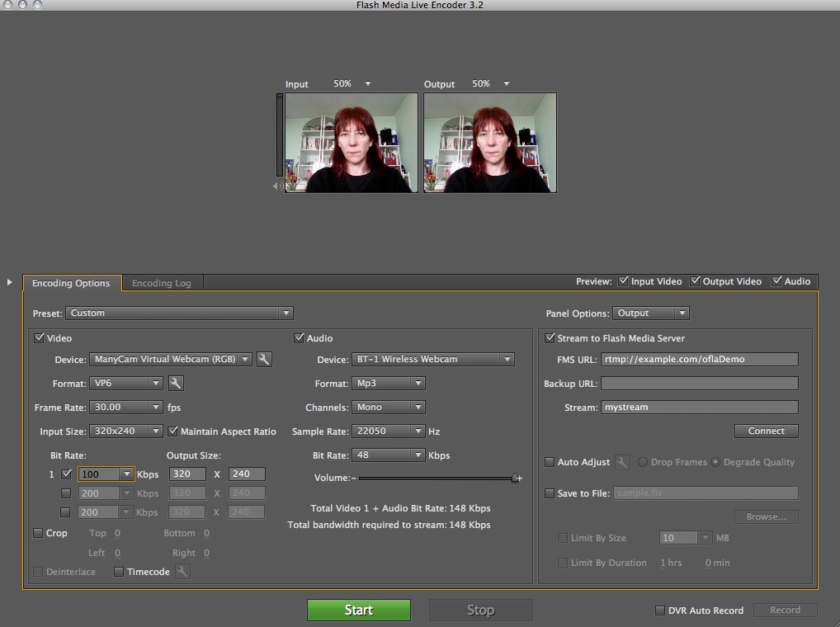Click the Connect button
Viewport: 840px width, 627px height.
point(766,431)
